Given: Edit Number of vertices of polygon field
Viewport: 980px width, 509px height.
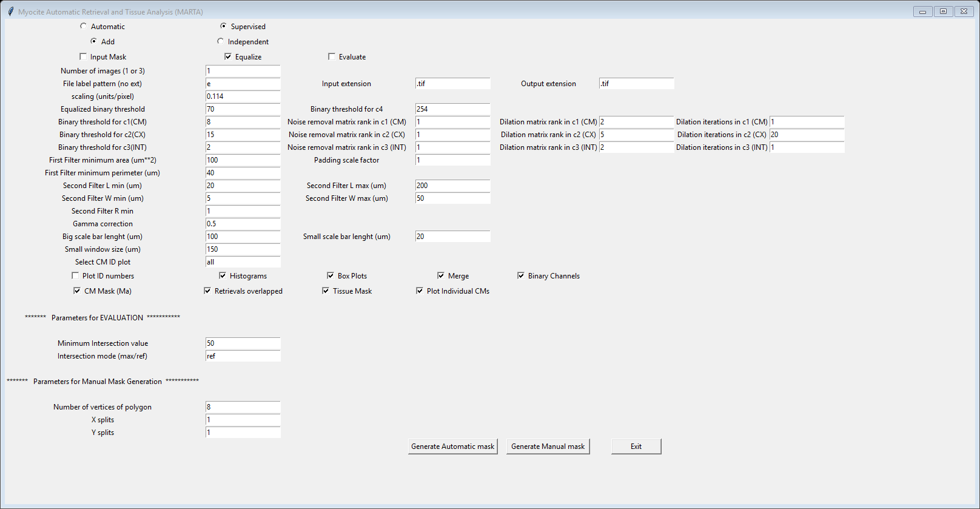Looking at the screenshot, I should coord(243,407).
